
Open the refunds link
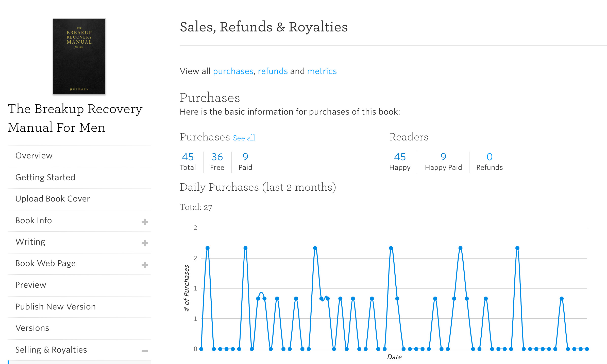273,71
